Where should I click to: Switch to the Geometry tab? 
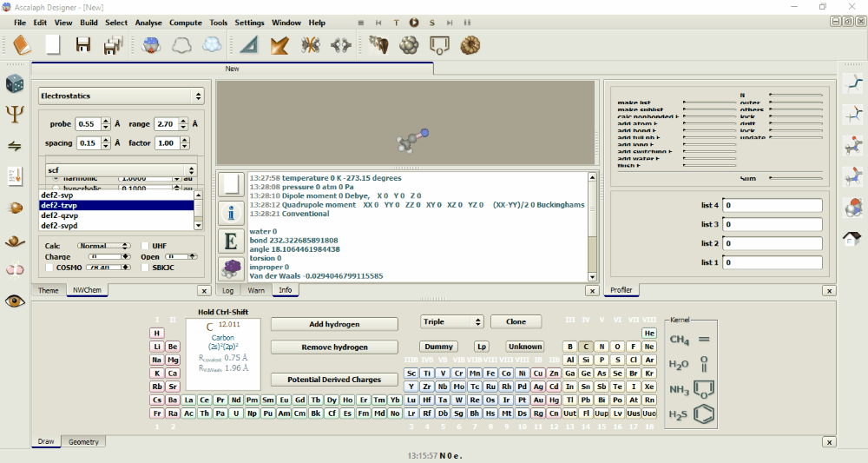(83, 442)
